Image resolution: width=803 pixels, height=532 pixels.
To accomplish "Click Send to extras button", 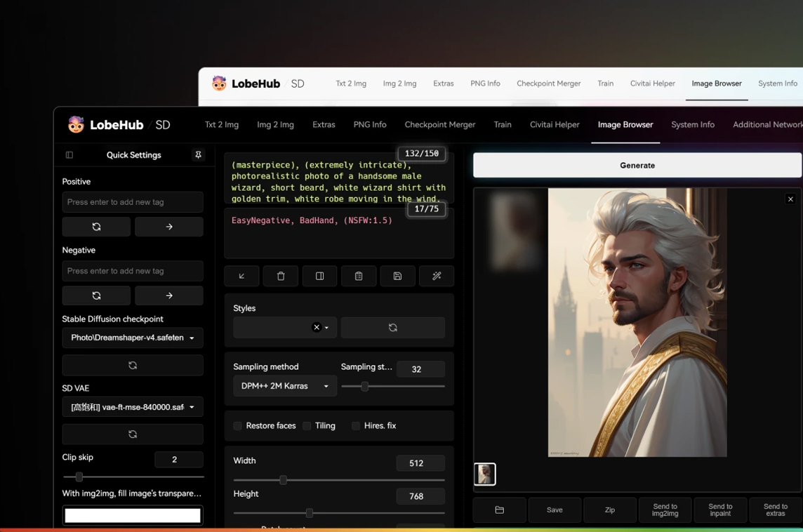I will point(776,510).
